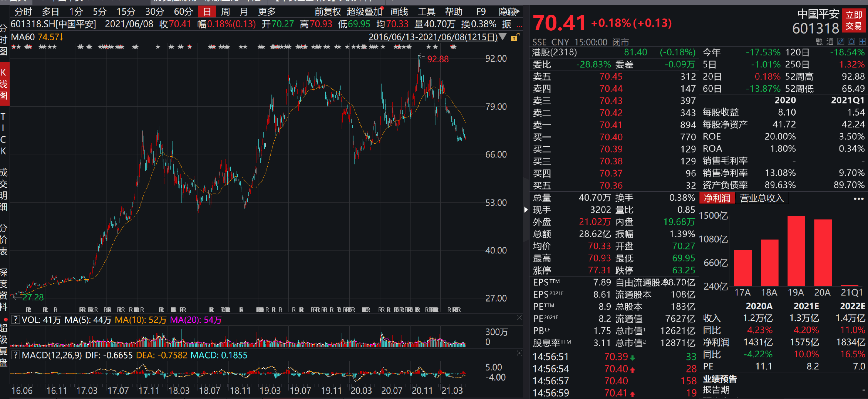Click the MACD indicator help question mark
The height and width of the screenshot is (399, 868).
coord(16,355)
